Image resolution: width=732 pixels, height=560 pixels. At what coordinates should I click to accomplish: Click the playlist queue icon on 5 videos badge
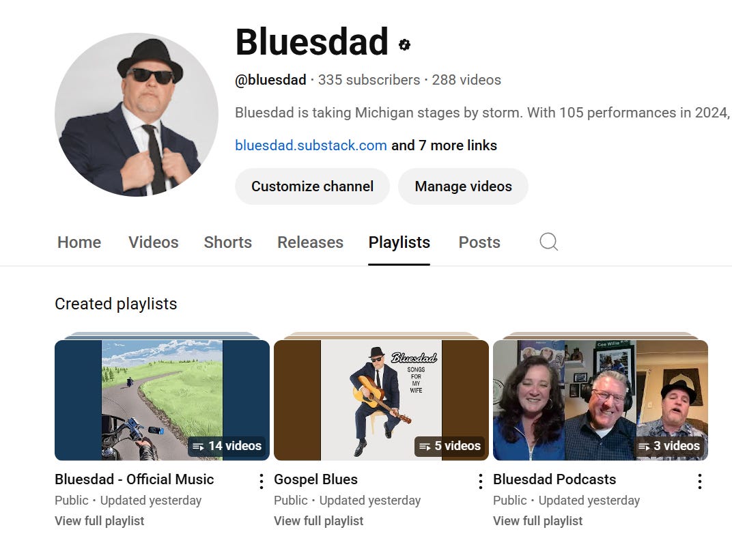[424, 446]
